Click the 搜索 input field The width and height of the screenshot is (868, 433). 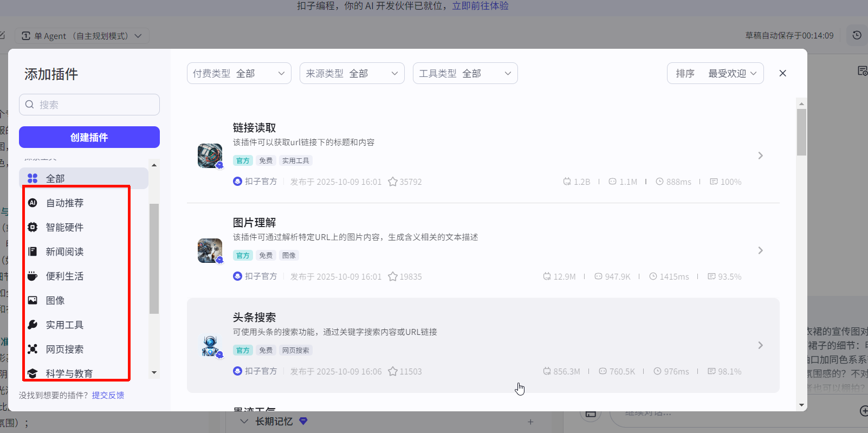[x=89, y=105]
